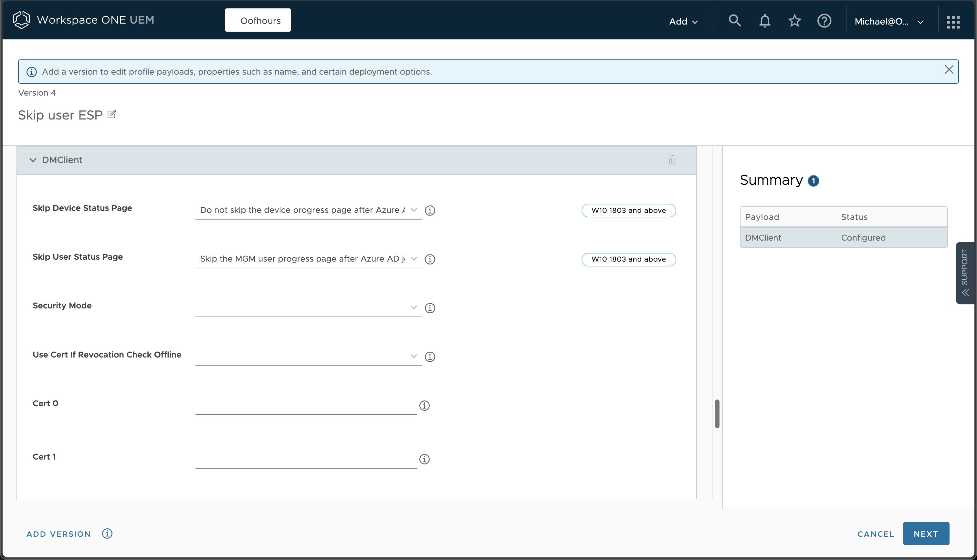This screenshot has width=977, height=560.
Task: Open the application grid launcher
Action: pos(953,22)
